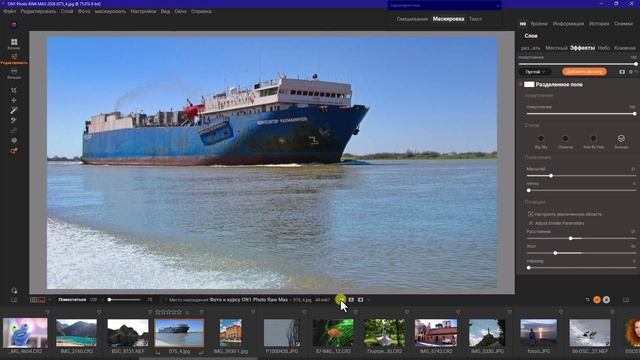Select the Crop tool in left toolbar
This screenshot has height=360, width=640.
pyautogui.click(x=14, y=90)
